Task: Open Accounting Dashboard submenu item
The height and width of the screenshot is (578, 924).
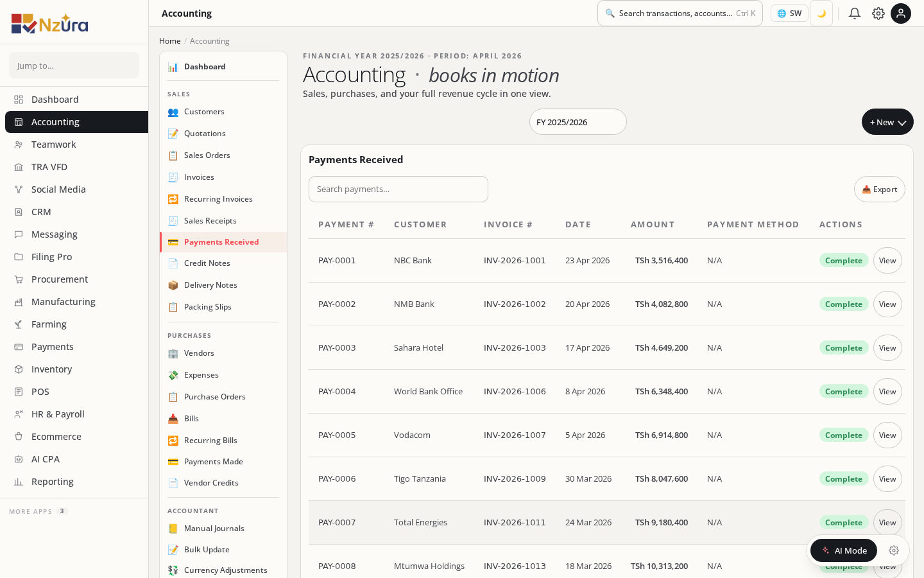Action: (x=223, y=67)
